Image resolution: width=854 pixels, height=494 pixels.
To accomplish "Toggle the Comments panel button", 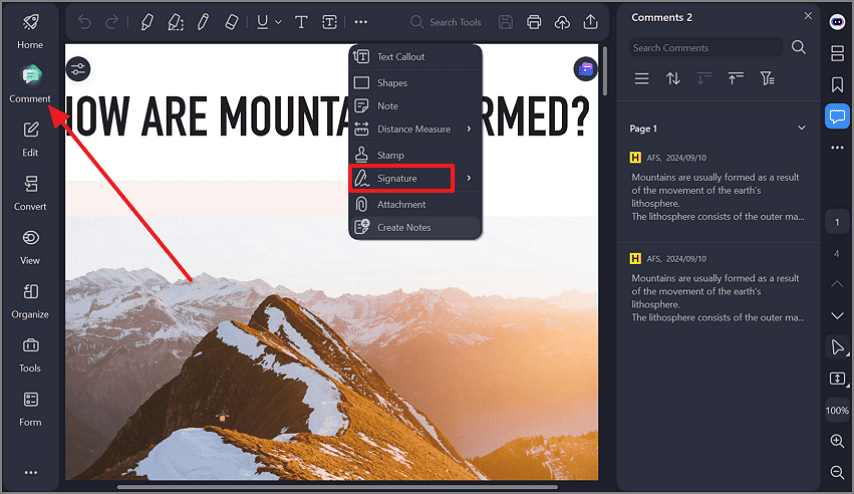I will tap(837, 116).
